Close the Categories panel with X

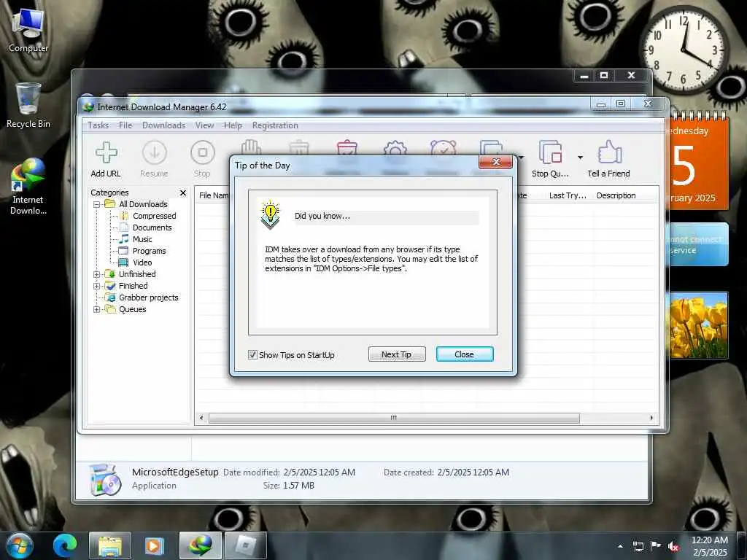[183, 192]
